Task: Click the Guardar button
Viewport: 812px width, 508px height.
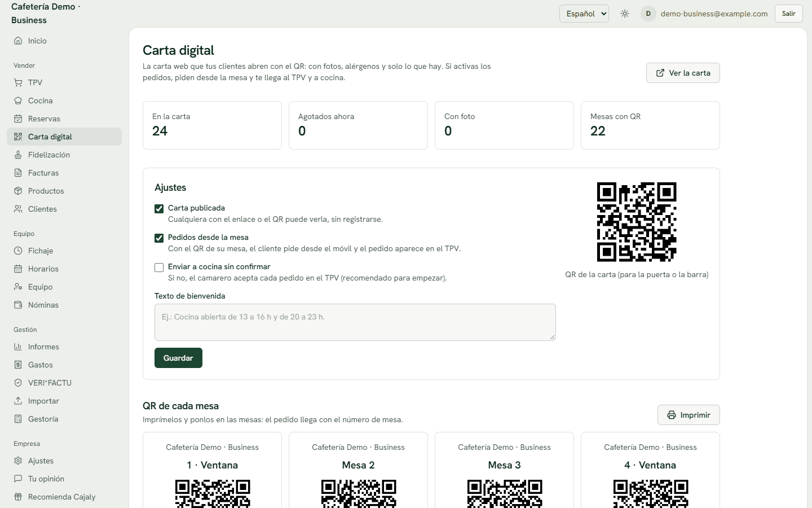Action: click(178, 358)
